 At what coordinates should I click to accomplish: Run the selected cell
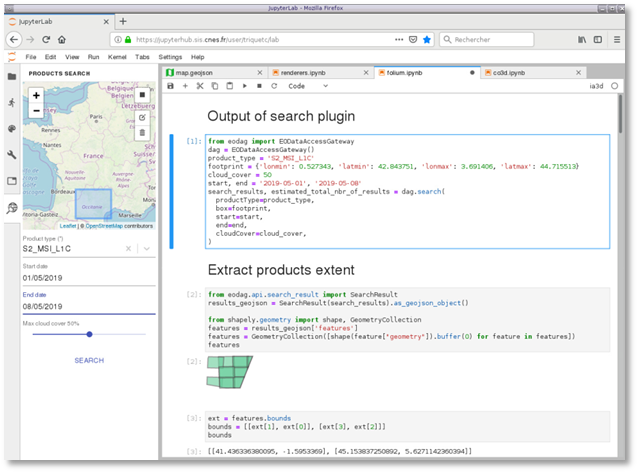246,86
